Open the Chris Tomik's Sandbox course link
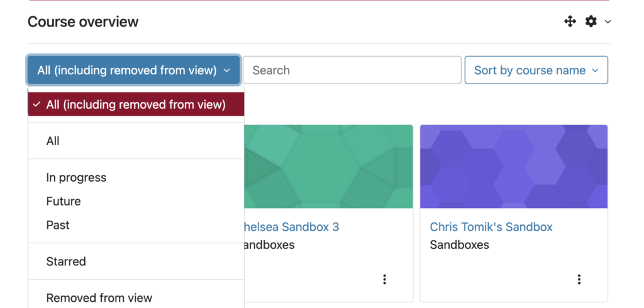This screenshot has height=308, width=644. pos(491,227)
